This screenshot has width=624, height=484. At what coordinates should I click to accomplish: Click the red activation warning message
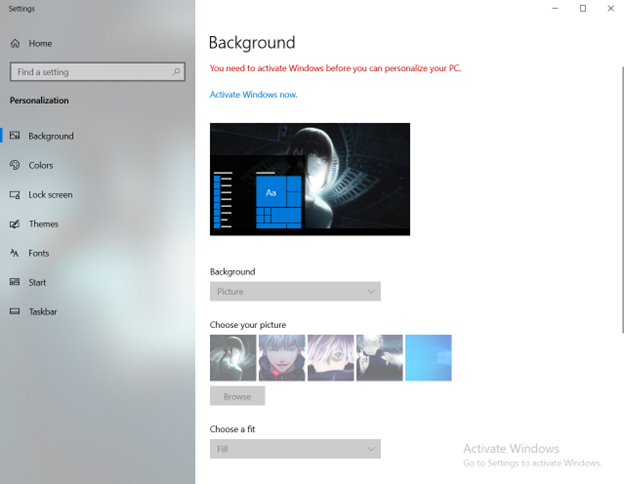335,68
